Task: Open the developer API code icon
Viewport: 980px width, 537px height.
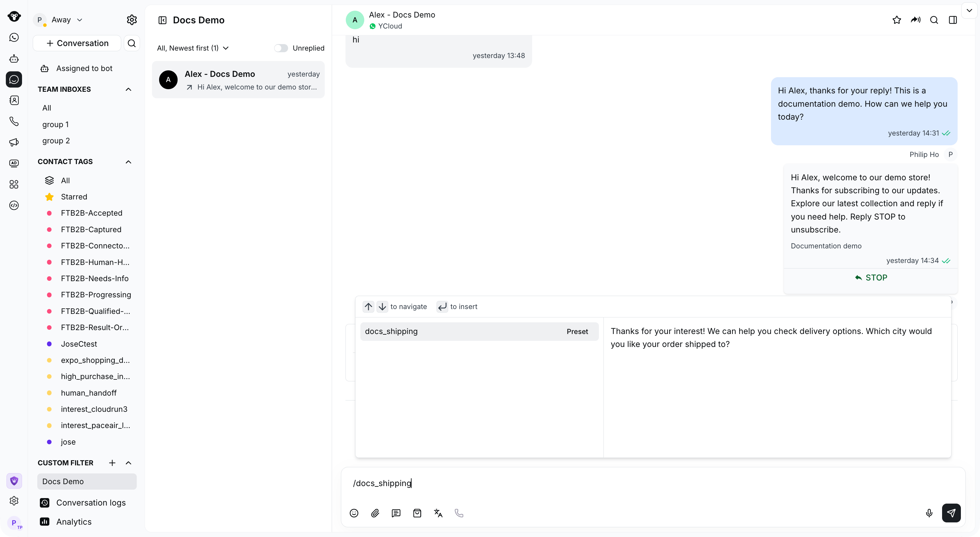Action: click(14, 205)
